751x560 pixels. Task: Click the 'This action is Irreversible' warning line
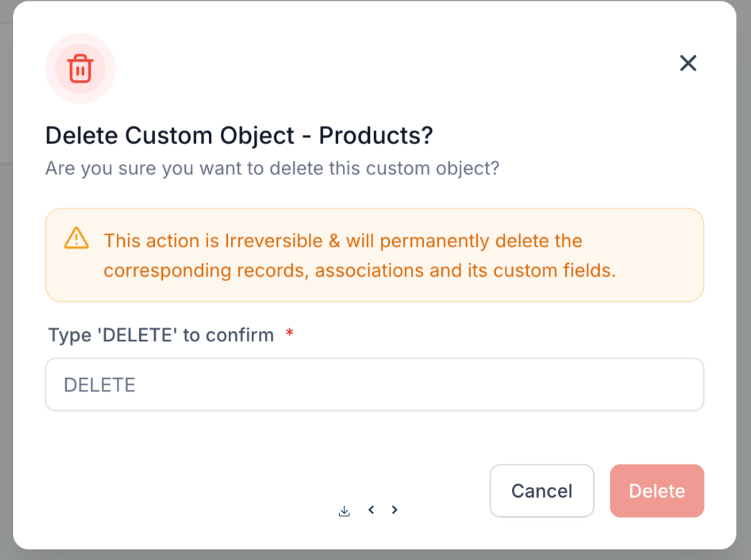342,240
